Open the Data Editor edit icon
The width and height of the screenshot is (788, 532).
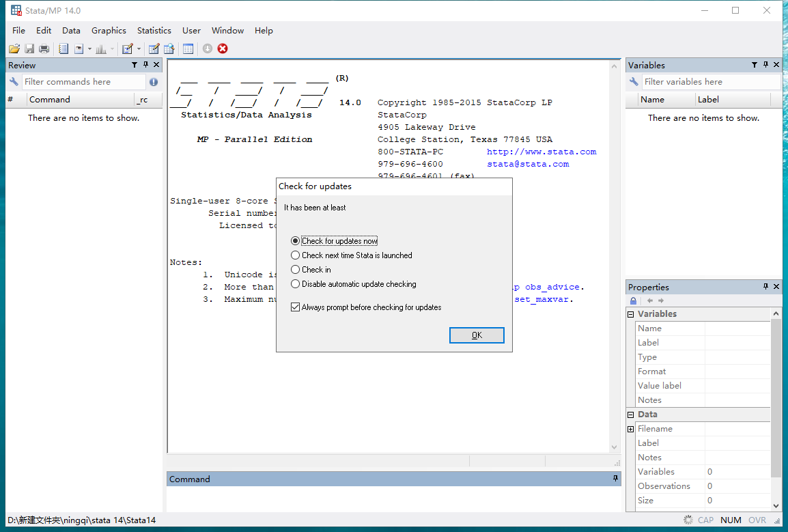point(154,48)
